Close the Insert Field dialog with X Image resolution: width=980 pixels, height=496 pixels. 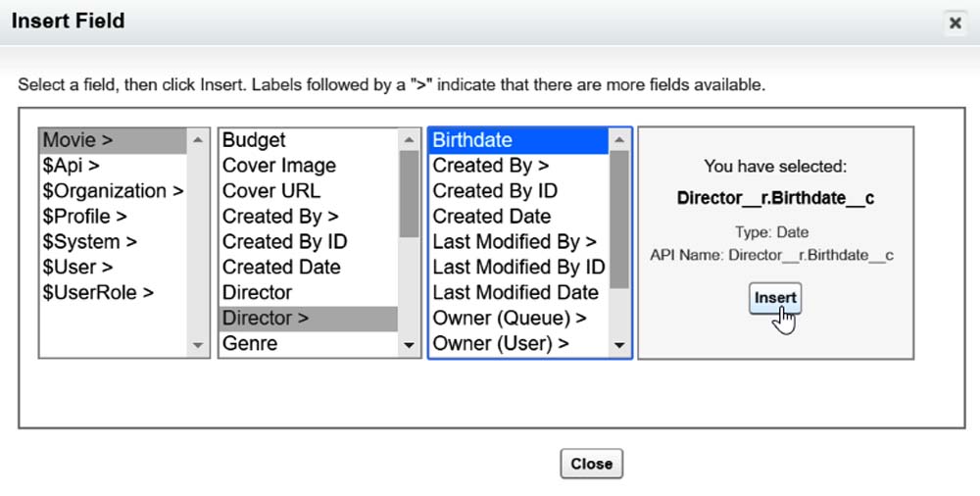(955, 23)
